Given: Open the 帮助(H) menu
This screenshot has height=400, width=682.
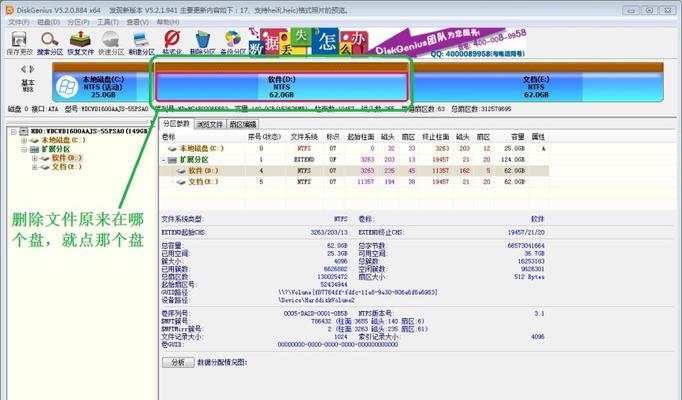Looking at the screenshot, I should click(x=167, y=22).
